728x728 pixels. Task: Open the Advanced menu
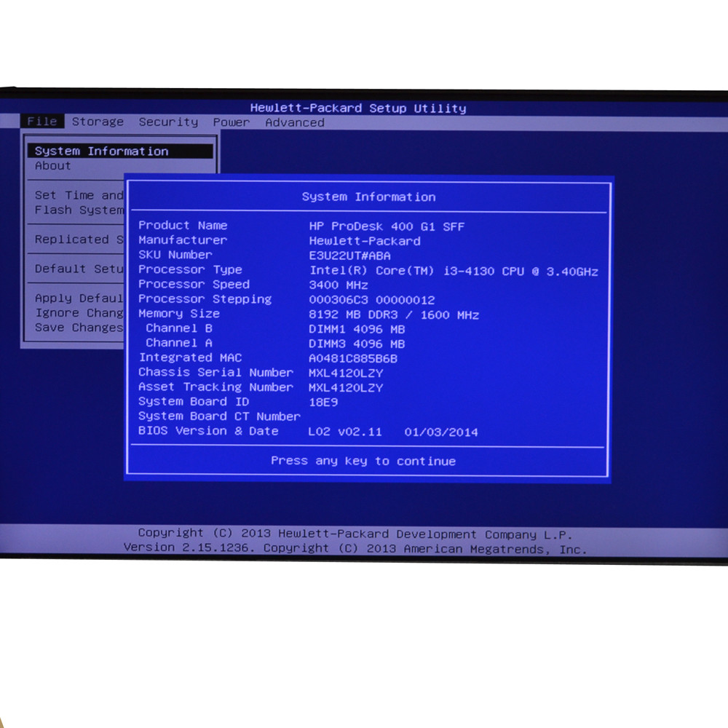[x=294, y=122]
